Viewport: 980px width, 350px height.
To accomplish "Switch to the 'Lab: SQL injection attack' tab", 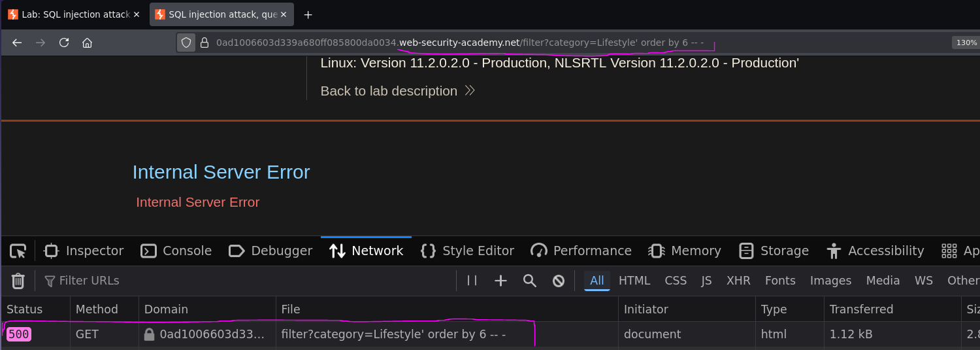I will [74, 14].
